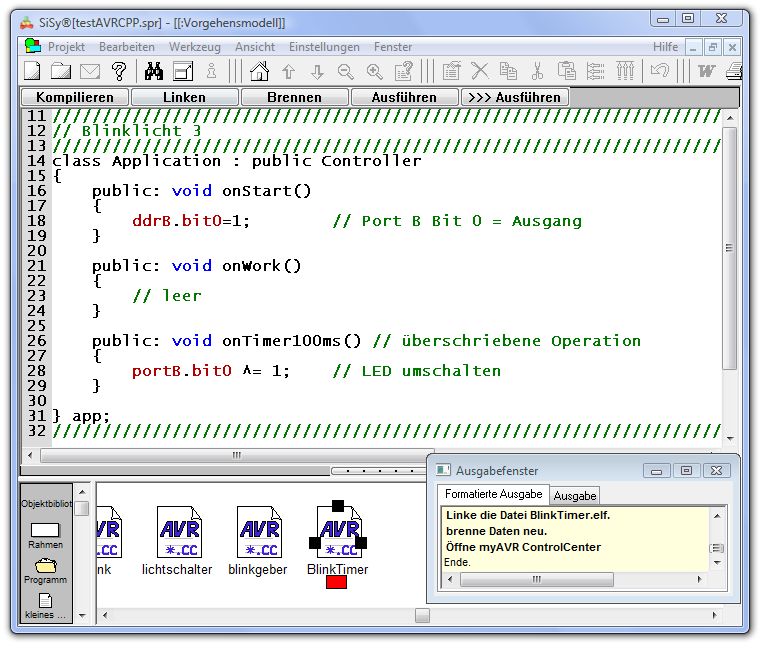Click the zoom in magnifier icon
The image size is (763, 649).
click(x=375, y=71)
